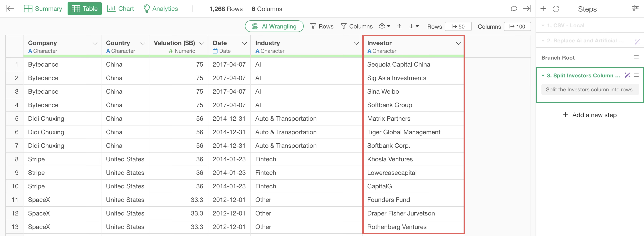Open the download arrow dropdown

tap(414, 26)
